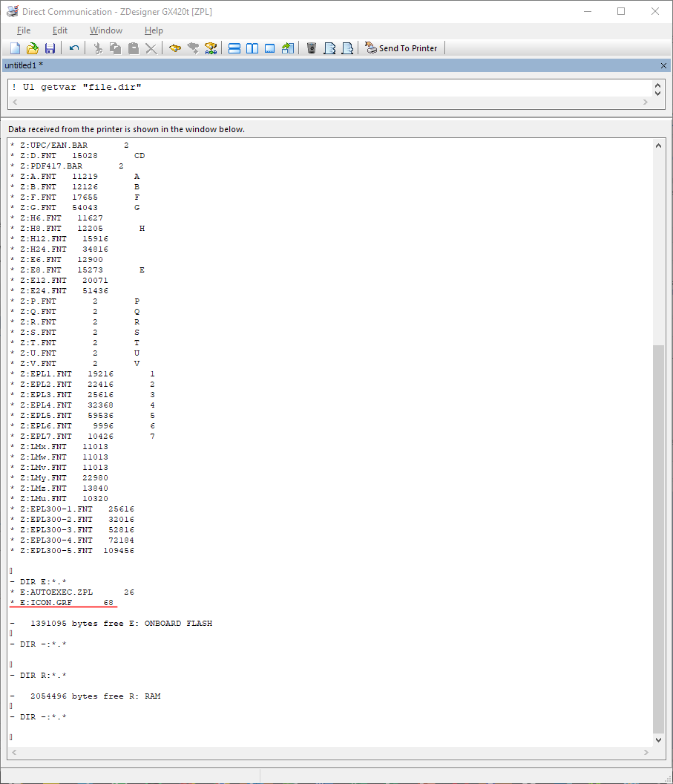Select the horizontal split layout icon
This screenshot has height=784, width=673.
click(234, 48)
